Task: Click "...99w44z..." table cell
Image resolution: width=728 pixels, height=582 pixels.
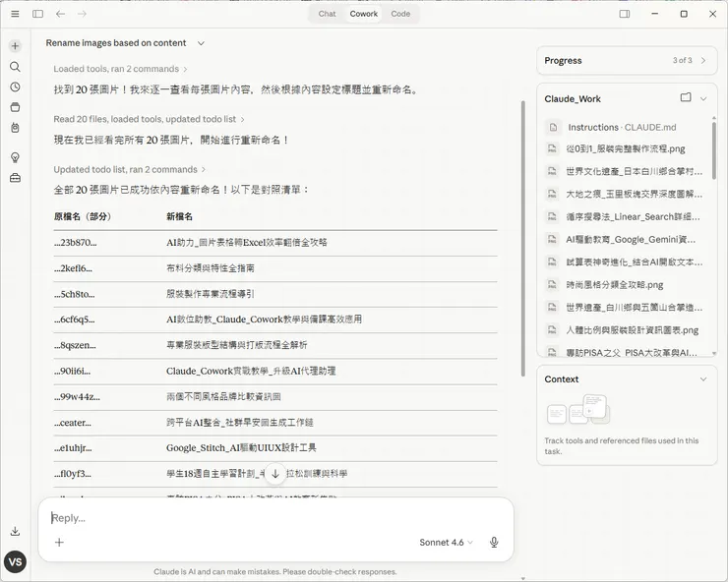Action: tap(77, 397)
